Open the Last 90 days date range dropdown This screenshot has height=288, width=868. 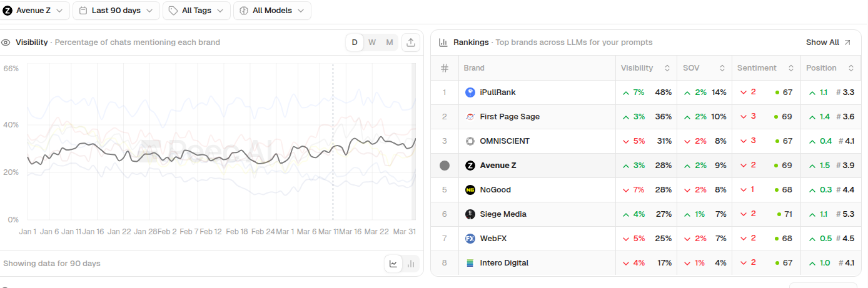coord(116,11)
